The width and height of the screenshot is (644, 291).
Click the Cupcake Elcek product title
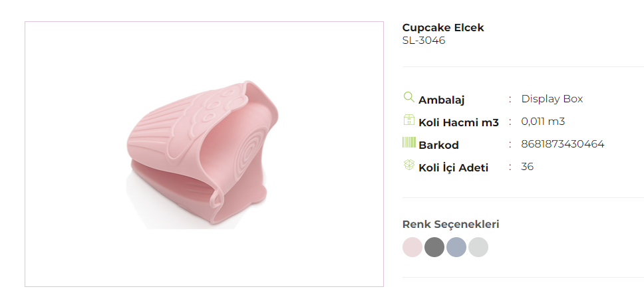[443, 28]
